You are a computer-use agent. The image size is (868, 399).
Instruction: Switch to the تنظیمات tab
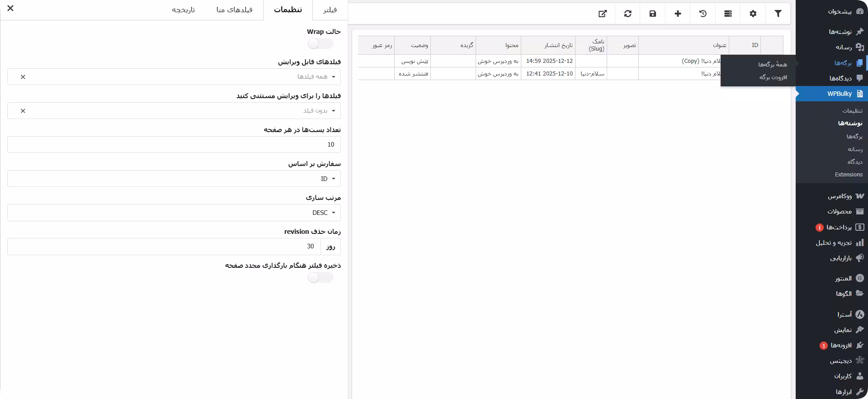288,10
